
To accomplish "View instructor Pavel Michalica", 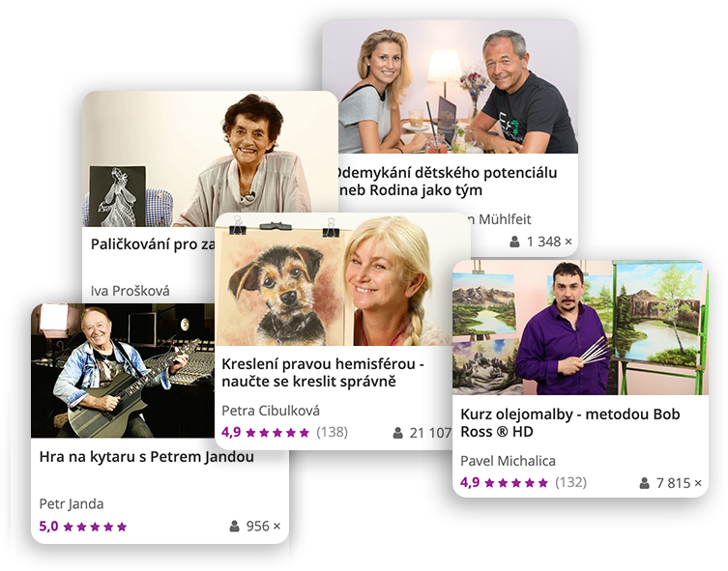I will click(508, 461).
